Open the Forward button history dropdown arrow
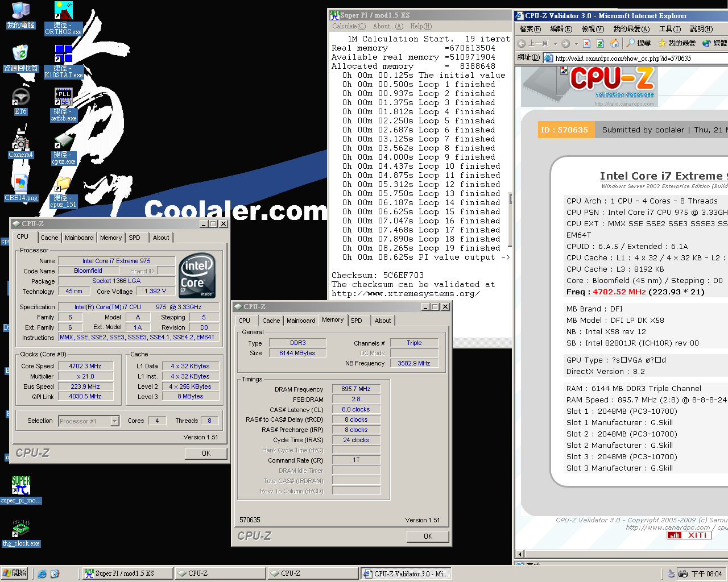This screenshot has height=582, width=728. click(576, 44)
